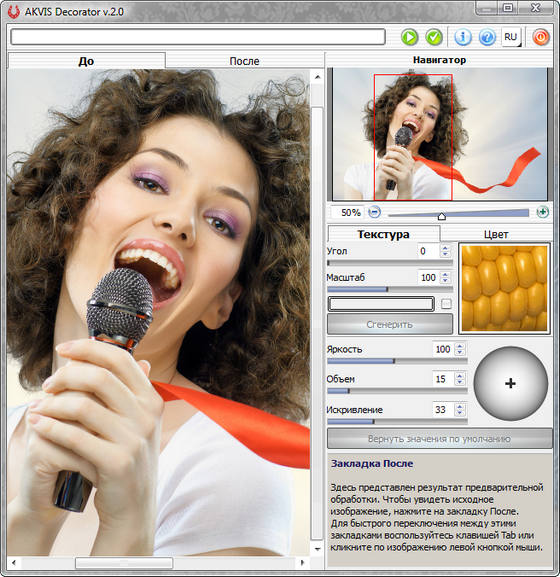
Task: Increase Яркость with its spinner up arrow
Action: click(x=460, y=346)
